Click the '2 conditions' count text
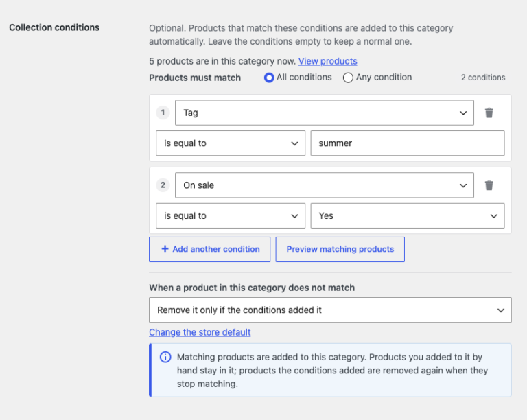Screen dimensions: 527x420 (483, 78)
